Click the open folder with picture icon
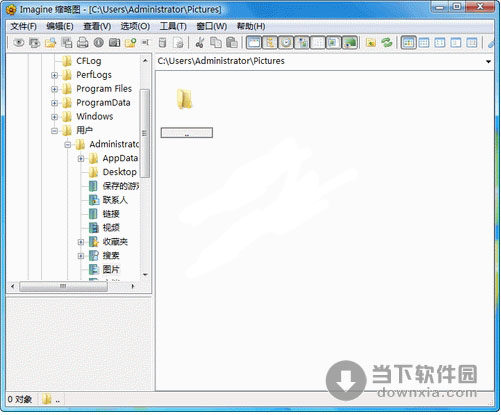Image resolution: width=501 pixels, height=415 pixels. [50, 42]
